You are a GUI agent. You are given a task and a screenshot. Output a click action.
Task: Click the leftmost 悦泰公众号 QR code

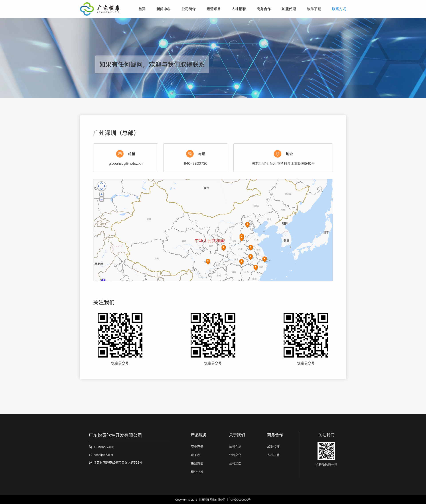click(x=120, y=335)
